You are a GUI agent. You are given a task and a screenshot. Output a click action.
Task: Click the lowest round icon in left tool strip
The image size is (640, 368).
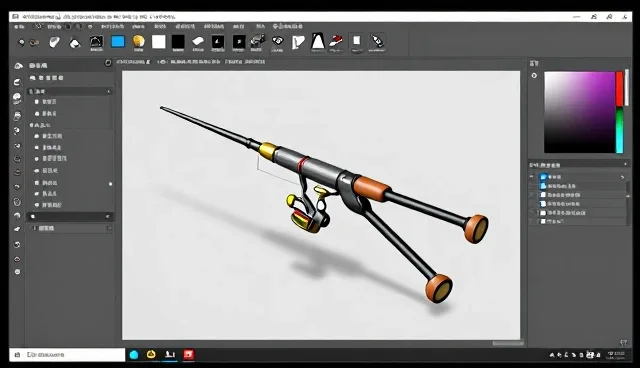tap(18, 272)
